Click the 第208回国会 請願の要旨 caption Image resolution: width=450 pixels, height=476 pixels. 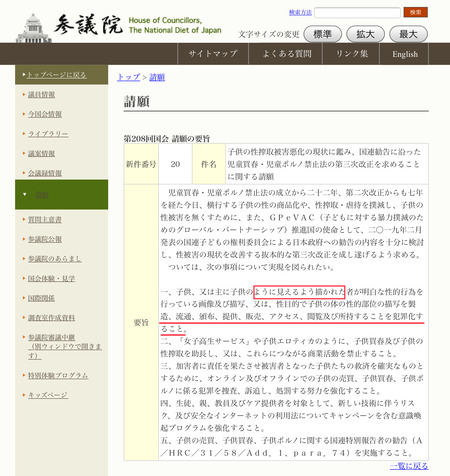pos(167,139)
